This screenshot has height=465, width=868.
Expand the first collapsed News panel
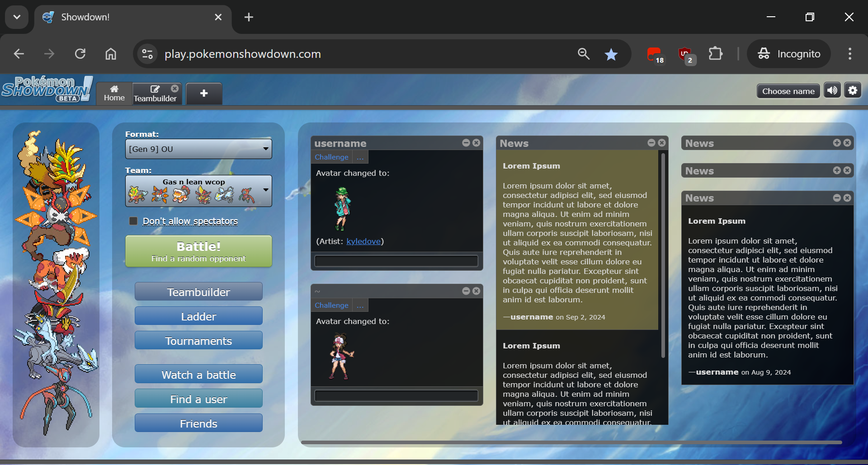click(x=837, y=143)
